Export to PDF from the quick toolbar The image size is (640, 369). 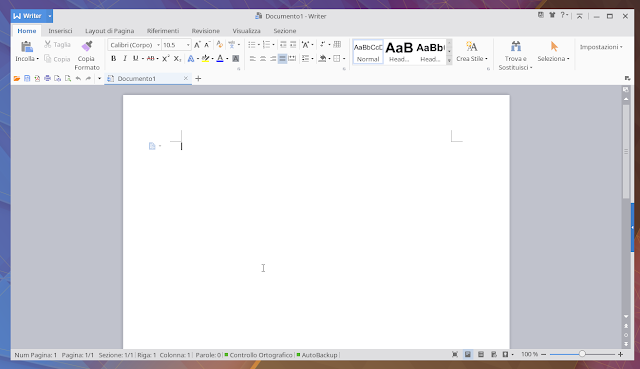[x=37, y=78]
